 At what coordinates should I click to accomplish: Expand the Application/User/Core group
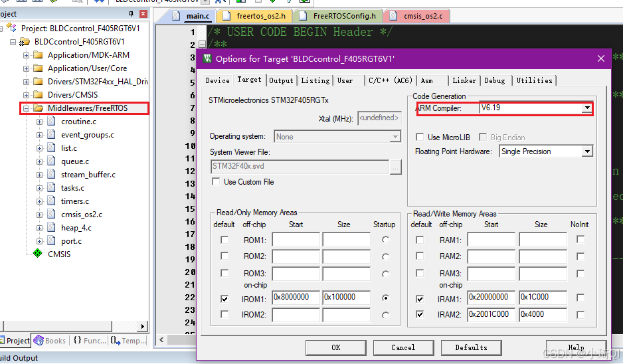(x=26, y=68)
